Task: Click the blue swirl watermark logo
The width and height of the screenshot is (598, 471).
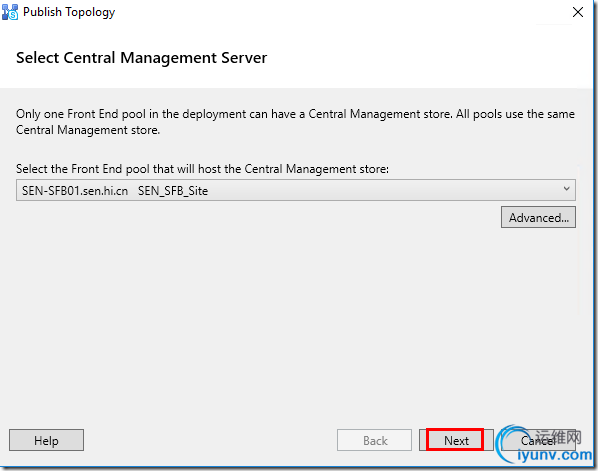Action: click(x=507, y=444)
